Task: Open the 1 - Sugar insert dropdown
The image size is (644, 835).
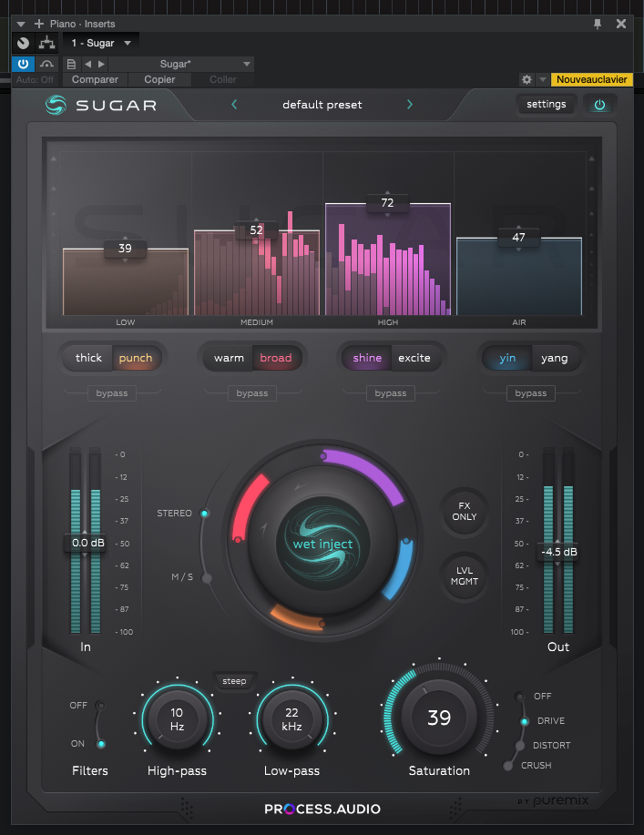Action: 101,43
